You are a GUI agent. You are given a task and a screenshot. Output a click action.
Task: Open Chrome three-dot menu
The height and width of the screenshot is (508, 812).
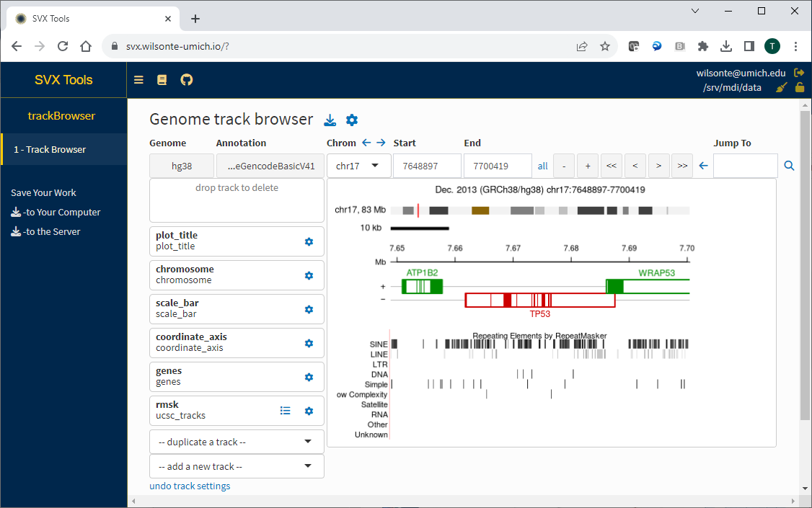[x=796, y=47]
